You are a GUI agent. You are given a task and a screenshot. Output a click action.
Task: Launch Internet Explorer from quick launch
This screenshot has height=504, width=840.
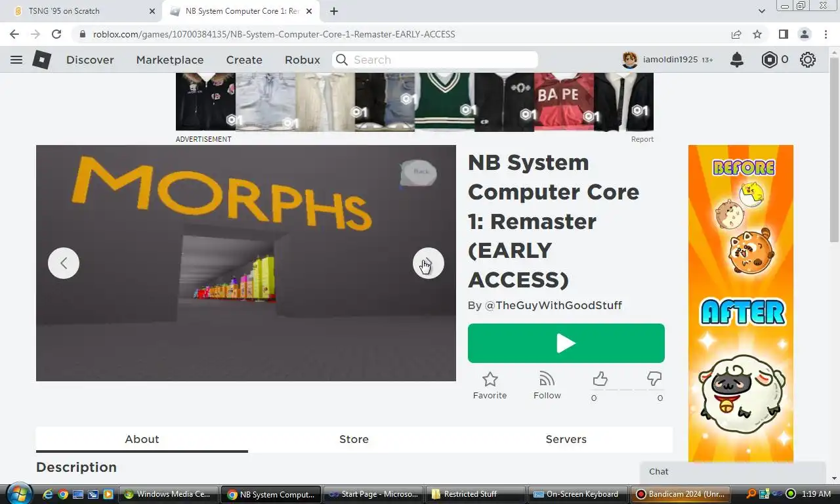click(x=48, y=494)
